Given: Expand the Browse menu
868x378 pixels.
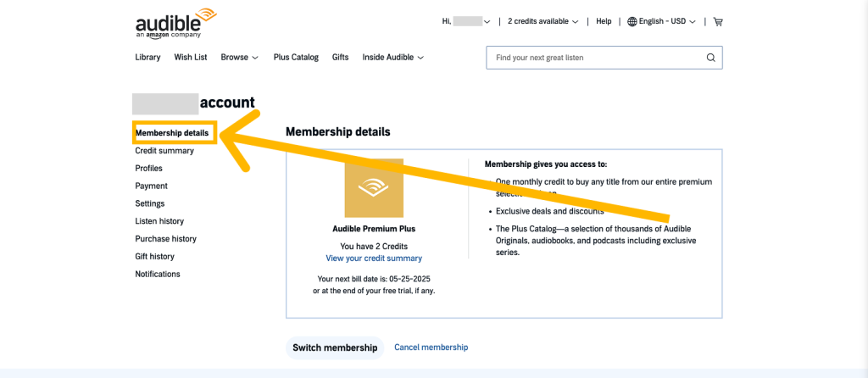Looking at the screenshot, I should (240, 58).
